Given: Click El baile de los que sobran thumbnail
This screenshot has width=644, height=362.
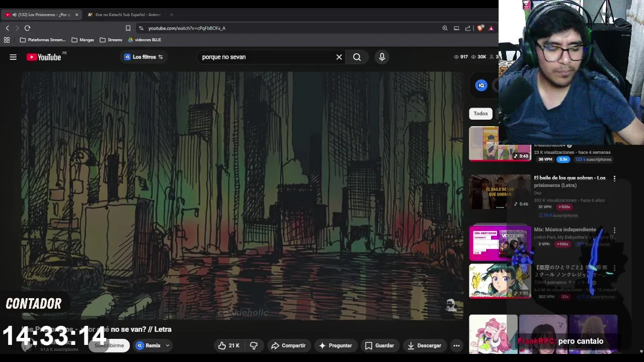Looking at the screenshot, I should [500, 192].
